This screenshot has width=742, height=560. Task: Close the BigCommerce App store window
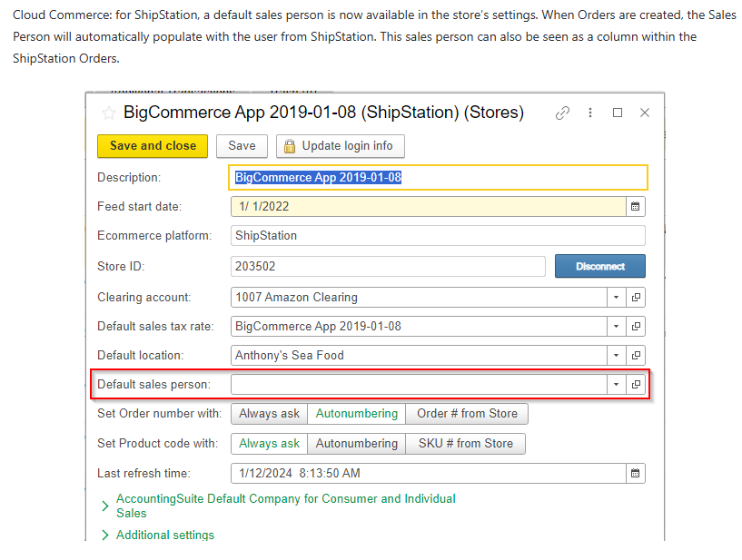tap(645, 113)
